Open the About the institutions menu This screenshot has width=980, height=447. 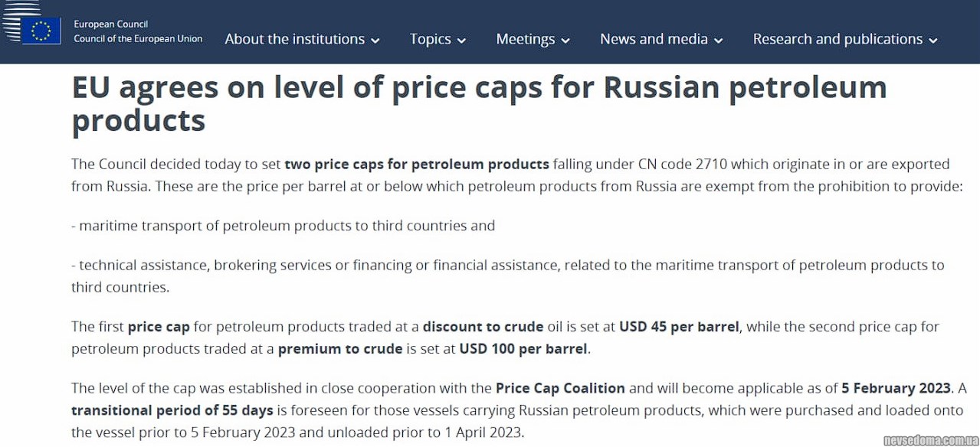coord(294,39)
